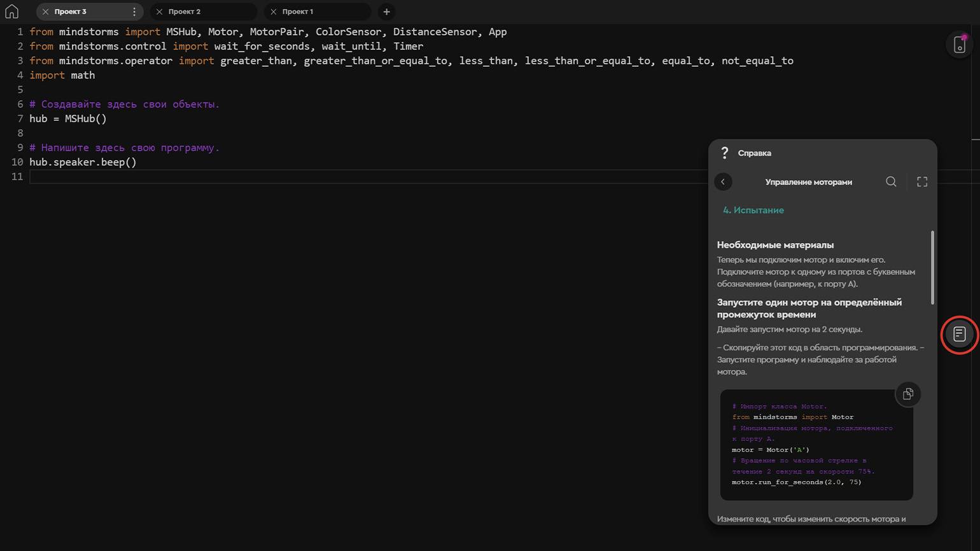The width and height of the screenshot is (980, 551).
Task: Click the question mark Справка icon
Action: [724, 153]
